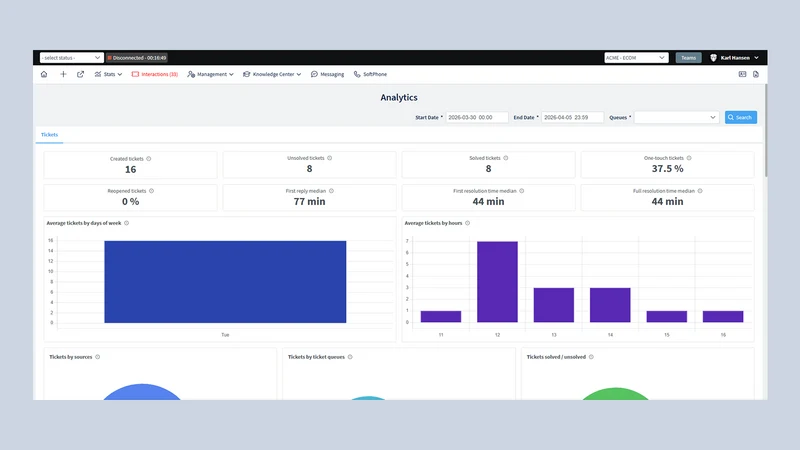Open the Queues dropdown
The height and width of the screenshot is (450, 800).
[x=676, y=117]
